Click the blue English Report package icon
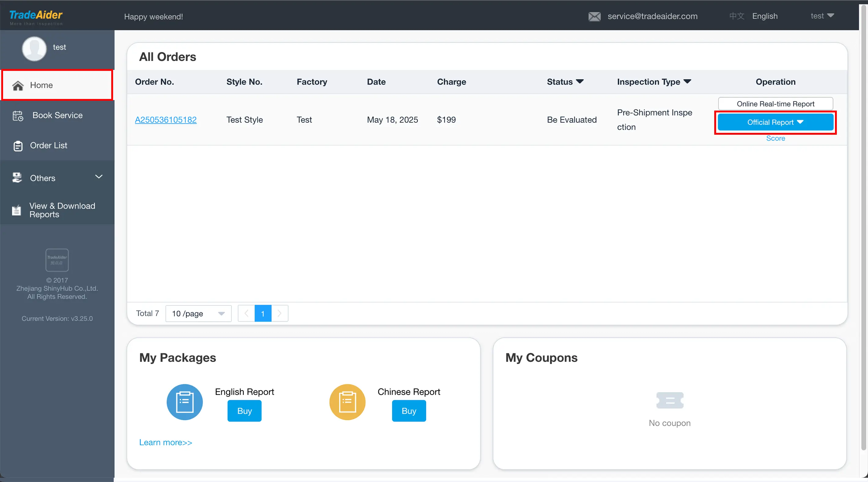 [185, 402]
